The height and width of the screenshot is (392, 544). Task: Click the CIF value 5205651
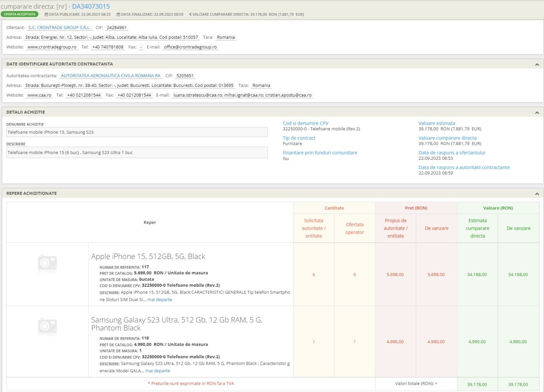click(x=185, y=76)
